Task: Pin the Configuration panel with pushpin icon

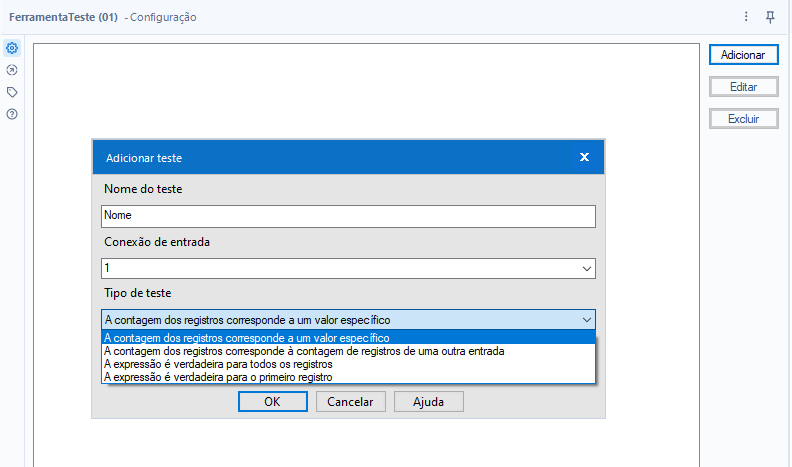Action: point(770,17)
